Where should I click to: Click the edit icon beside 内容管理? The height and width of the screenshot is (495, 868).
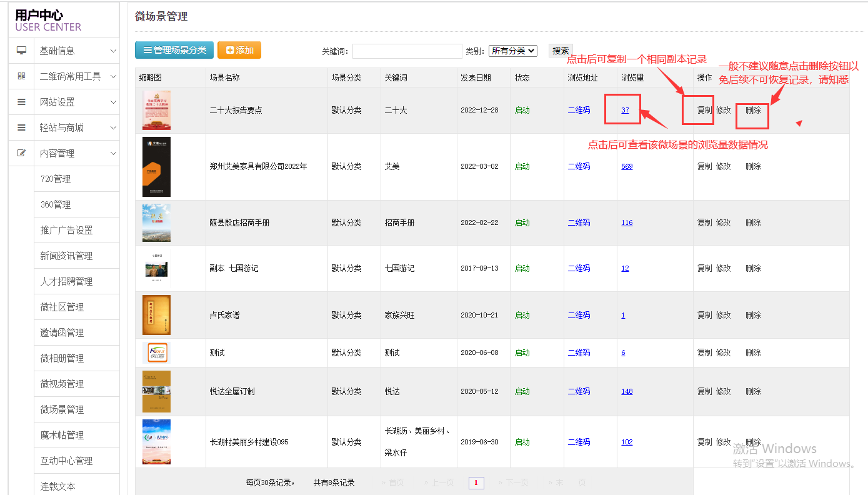click(21, 153)
